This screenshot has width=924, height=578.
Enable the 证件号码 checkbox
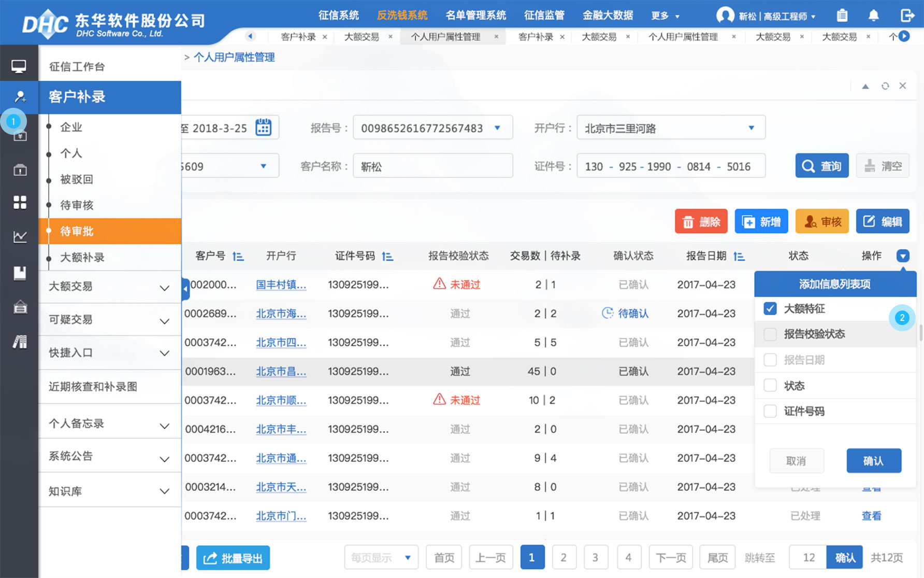[770, 411]
